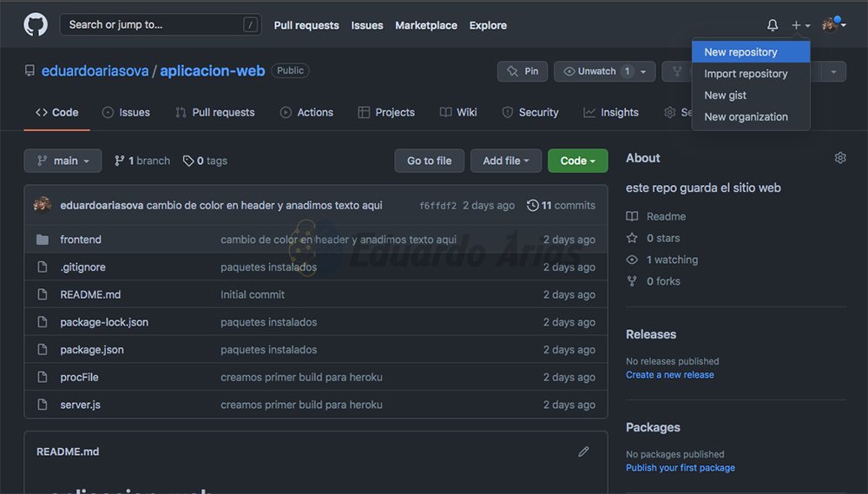Click the stars icon in About
This screenshot has width=868, height=494.
pos(632,238)
